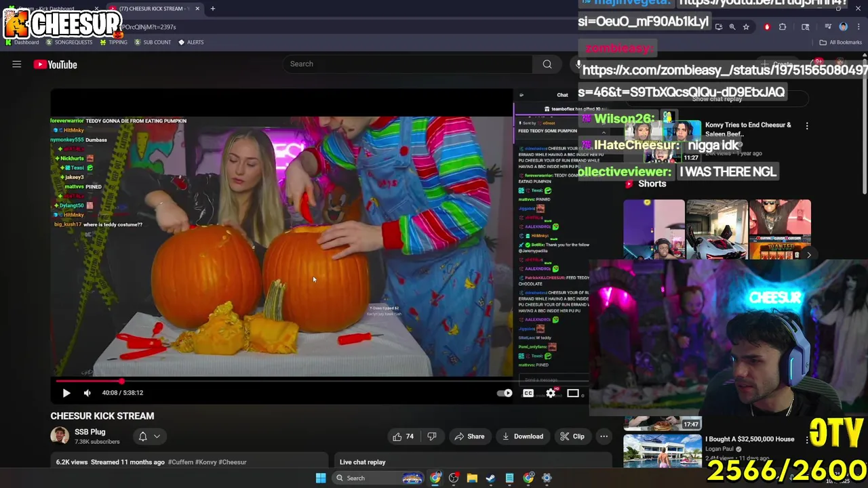Screen dimensions: 868x488
Task: Open Settings gear from taskbar
Action: [x=547, y=478]
